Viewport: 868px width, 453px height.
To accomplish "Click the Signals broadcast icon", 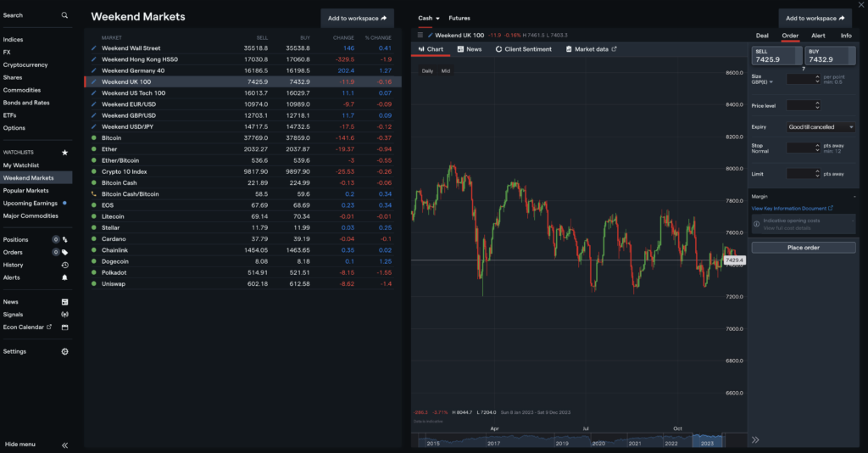I will 64,314.
